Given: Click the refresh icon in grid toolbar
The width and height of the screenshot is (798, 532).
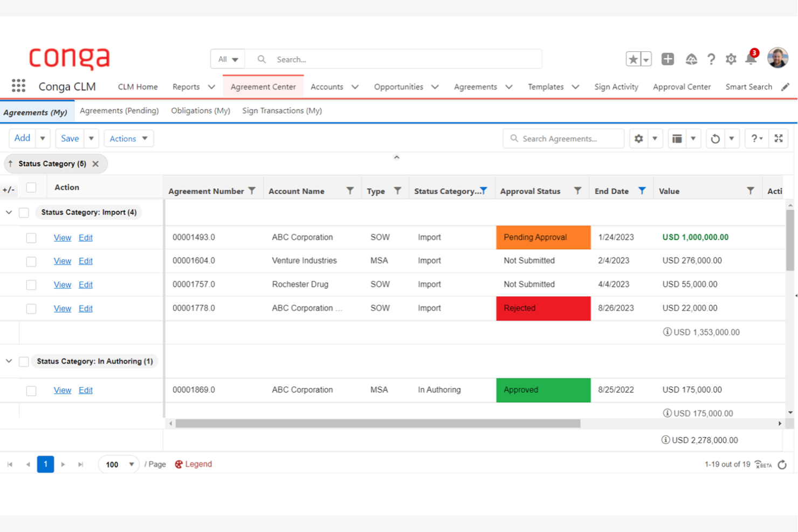Looking at the screenshot, I should 715,139.
